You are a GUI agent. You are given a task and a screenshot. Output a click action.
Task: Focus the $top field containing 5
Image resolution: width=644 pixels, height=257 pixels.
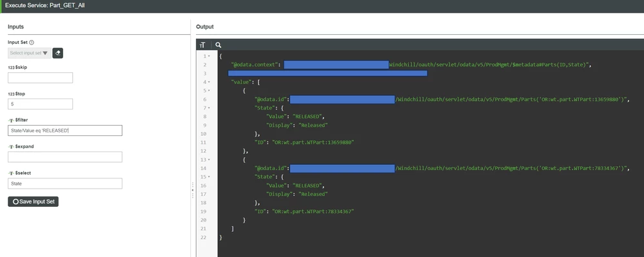pyautogui.click(x=40, y=104)
